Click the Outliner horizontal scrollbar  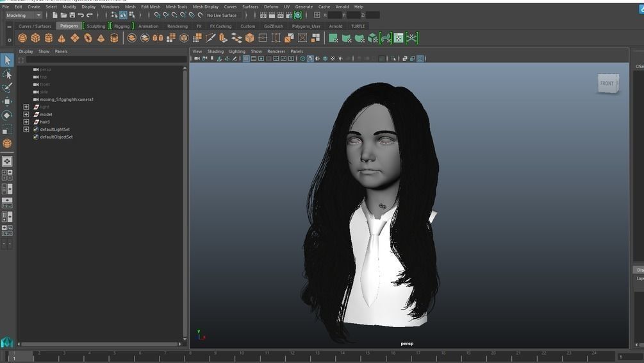pos(99,344)
